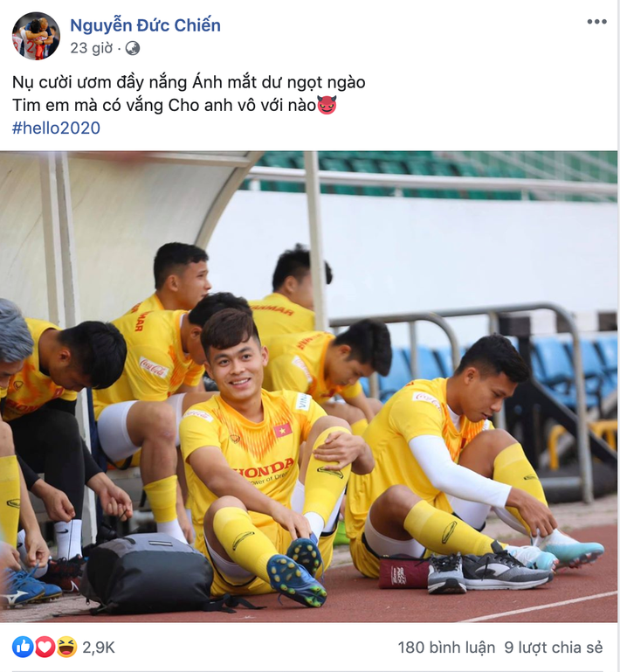The height and width of the screenshot is (672, 620).
Task: View the 9 lượt chia sẻ shares
Action: [554, 648]
